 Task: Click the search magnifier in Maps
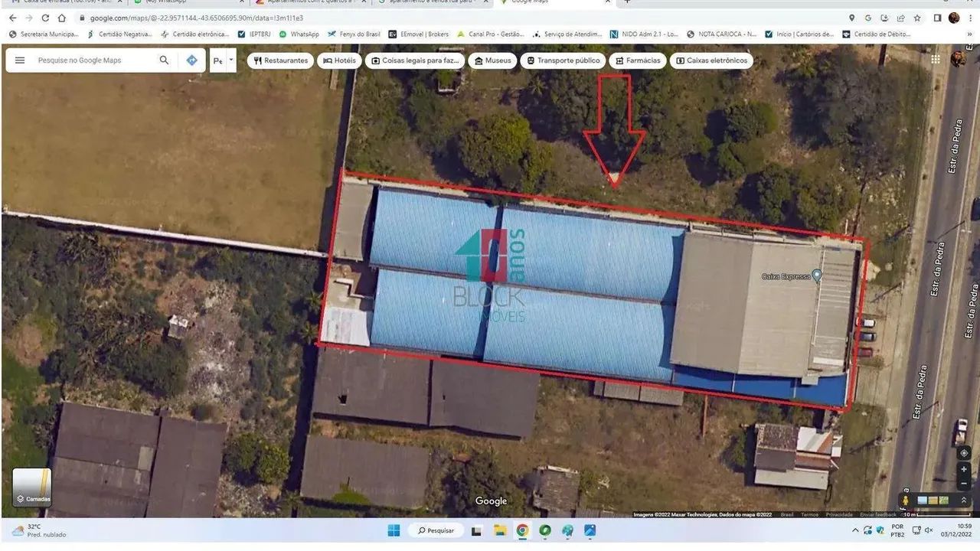pos(164,60)
